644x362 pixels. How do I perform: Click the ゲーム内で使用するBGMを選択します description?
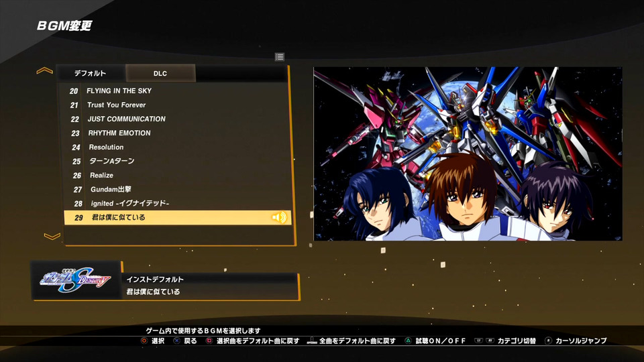pos(203,330)
